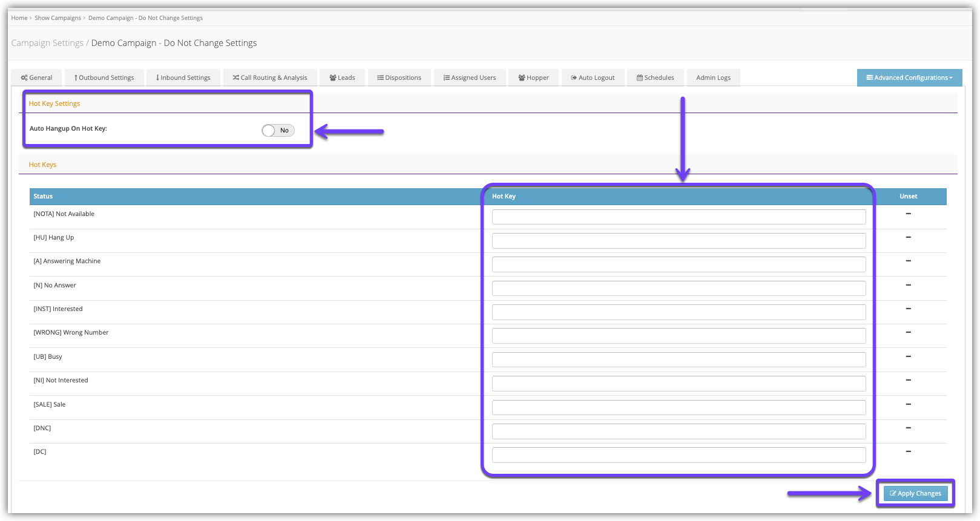Focus the No Answer hot key input
980x521 pixels.
click(679, 289)
